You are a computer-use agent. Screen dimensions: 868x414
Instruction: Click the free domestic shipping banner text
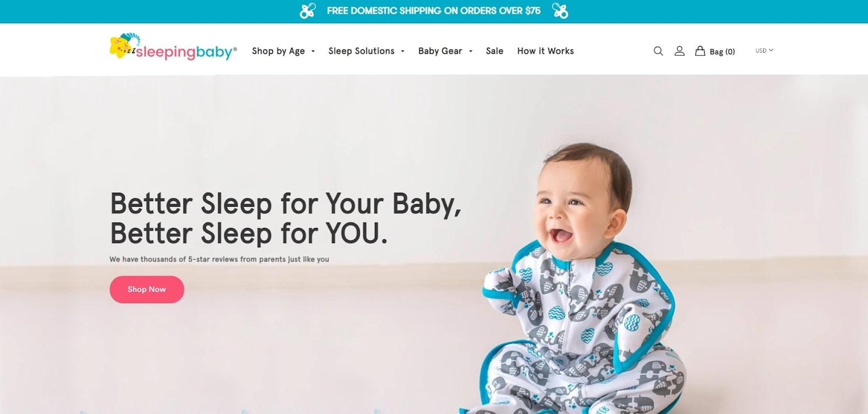click(x=433, y=11)
